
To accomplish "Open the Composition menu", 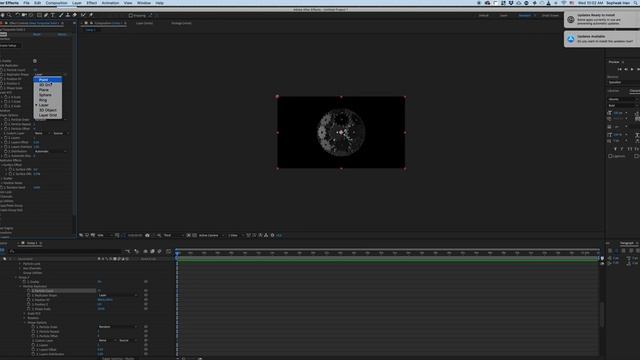I will 56,3.
